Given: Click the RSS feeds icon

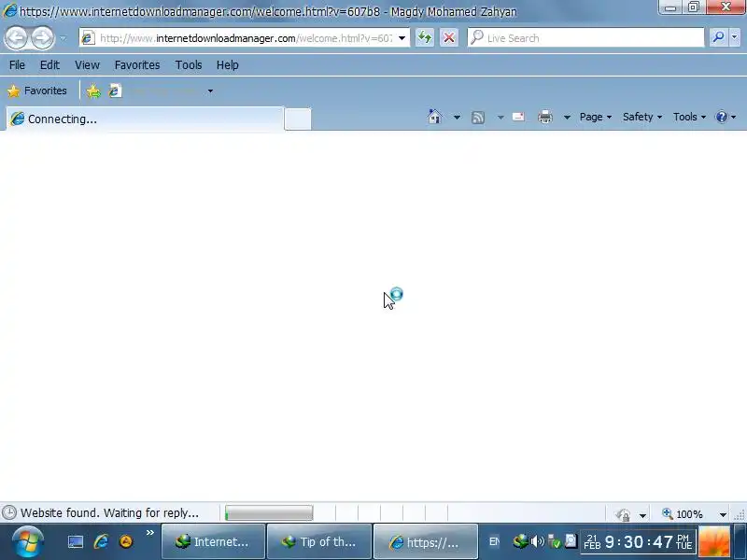Looking at the screenshot, I should (x=478, y=118).
